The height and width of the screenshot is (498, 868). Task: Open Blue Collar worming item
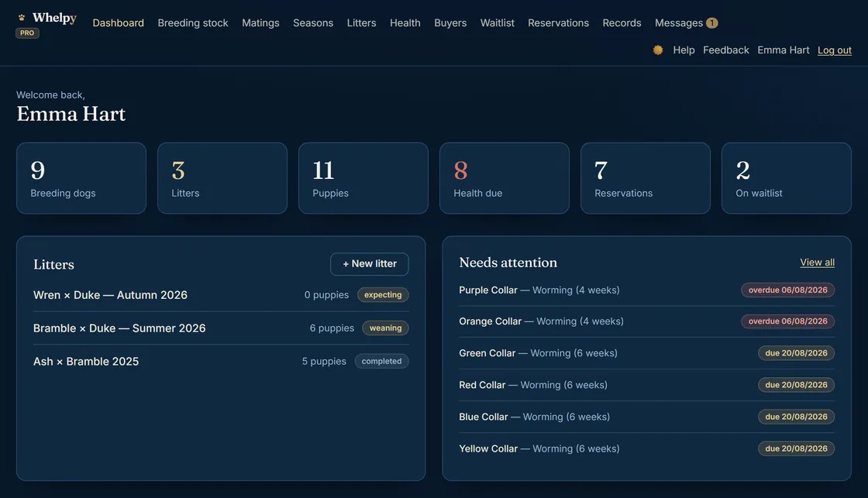point(646,417)
